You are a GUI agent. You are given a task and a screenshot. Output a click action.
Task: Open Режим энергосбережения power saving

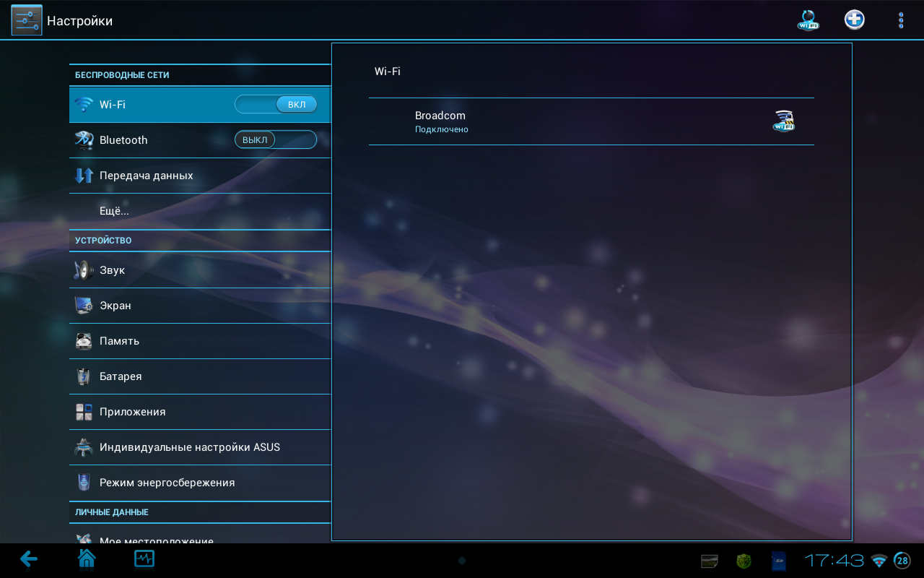click(200, 483)
